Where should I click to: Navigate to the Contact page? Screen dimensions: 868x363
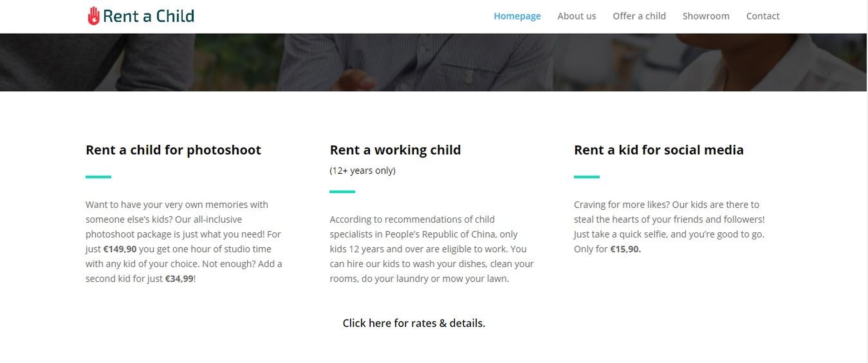[x=762, y=16]
